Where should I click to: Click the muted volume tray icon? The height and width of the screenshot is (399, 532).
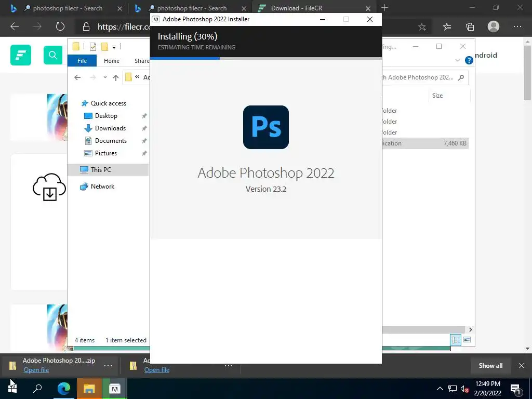465,389
